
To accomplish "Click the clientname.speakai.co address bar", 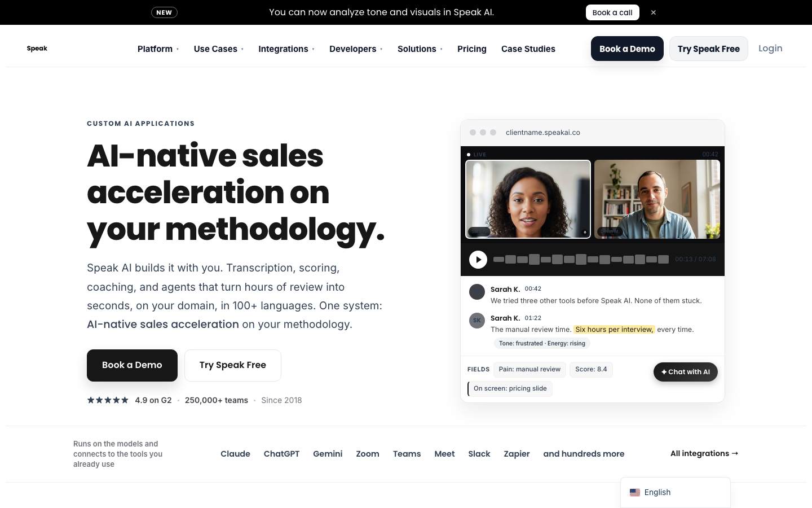I will click(543, 133).
